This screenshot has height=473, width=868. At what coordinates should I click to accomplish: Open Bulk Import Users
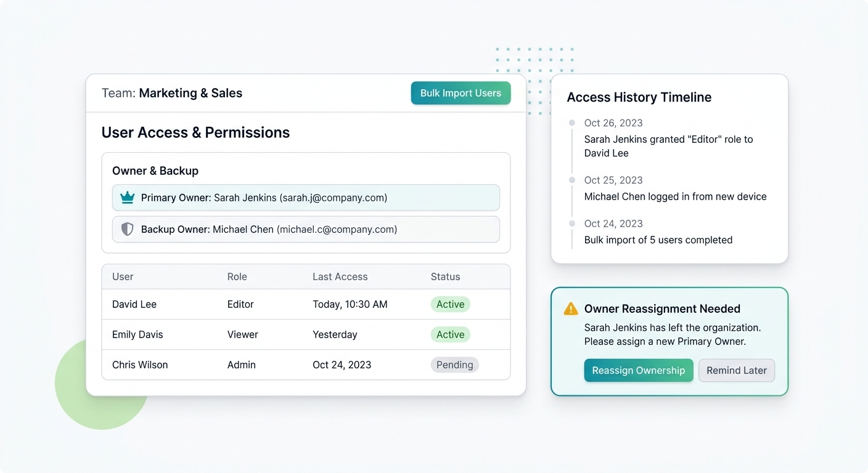(461, 93)
